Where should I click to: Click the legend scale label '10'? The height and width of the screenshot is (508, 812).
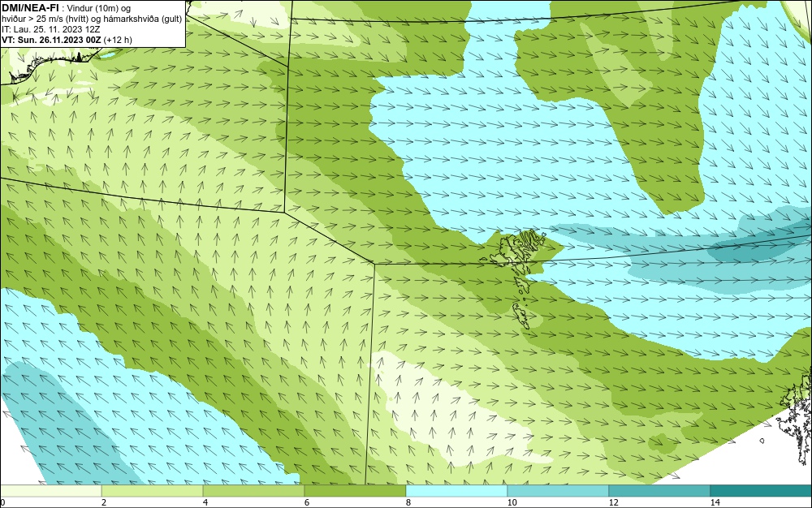[x=512, y=503]
